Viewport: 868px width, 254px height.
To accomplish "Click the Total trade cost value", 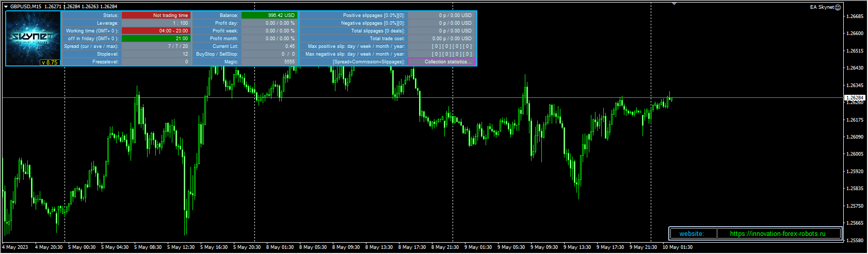I will click(441, 39).
